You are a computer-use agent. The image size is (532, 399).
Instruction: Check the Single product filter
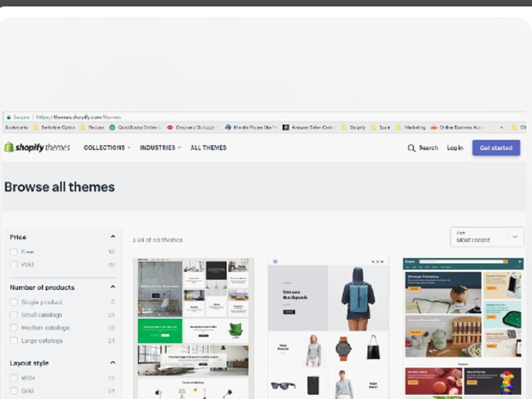(14, 302)
